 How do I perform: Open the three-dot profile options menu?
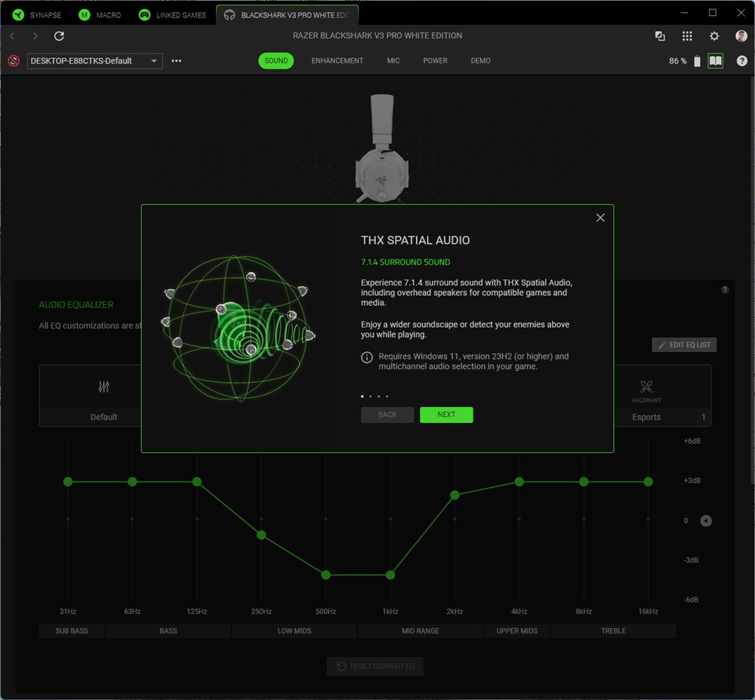click(177, 61)
